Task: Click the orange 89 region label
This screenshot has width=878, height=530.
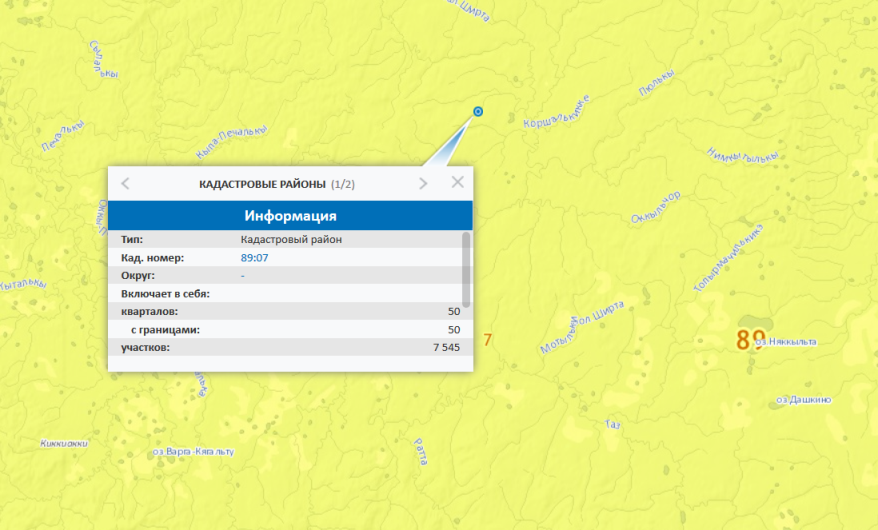Action: pyautogui.click(x=750, y=339)
